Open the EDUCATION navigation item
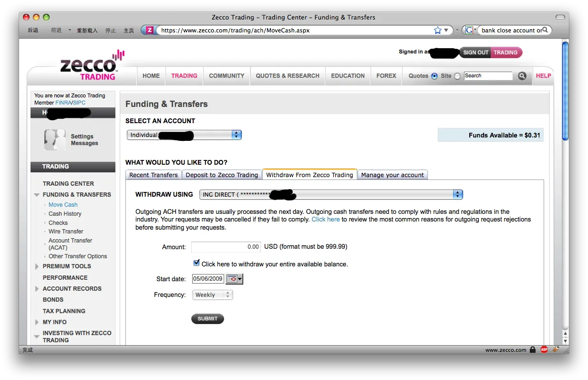The height and width of the screenshot is (380, 588). coord(348,76)
